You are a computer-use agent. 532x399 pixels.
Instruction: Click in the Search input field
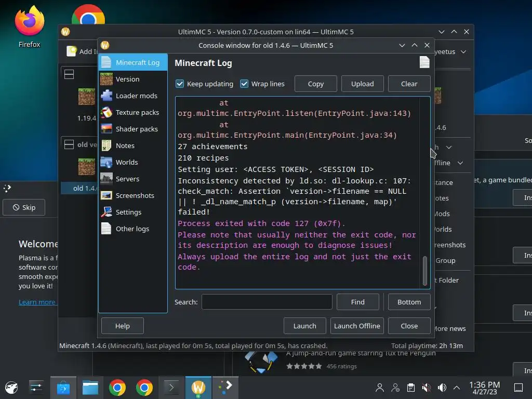point(267,302)
